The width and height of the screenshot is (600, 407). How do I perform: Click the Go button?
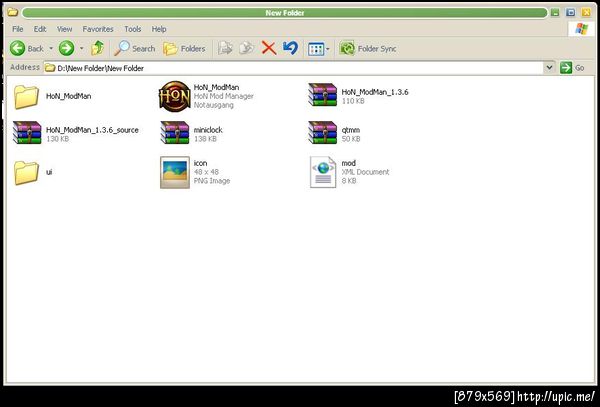click(572, 68)
